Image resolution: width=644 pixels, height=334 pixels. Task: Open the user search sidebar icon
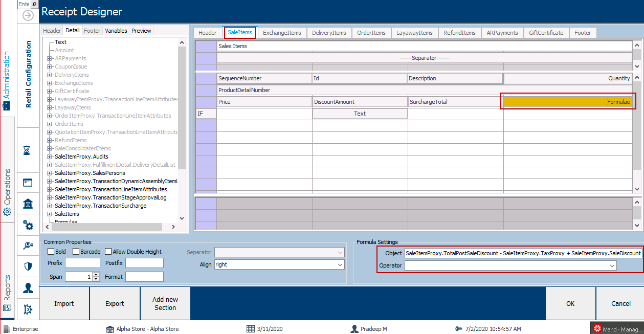click(28, 246)
